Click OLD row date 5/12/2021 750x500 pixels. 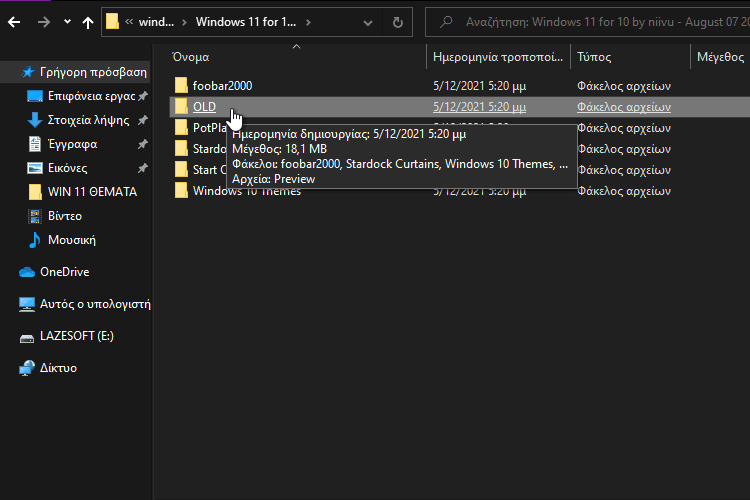pyautogui.click(x=479, y=107)
